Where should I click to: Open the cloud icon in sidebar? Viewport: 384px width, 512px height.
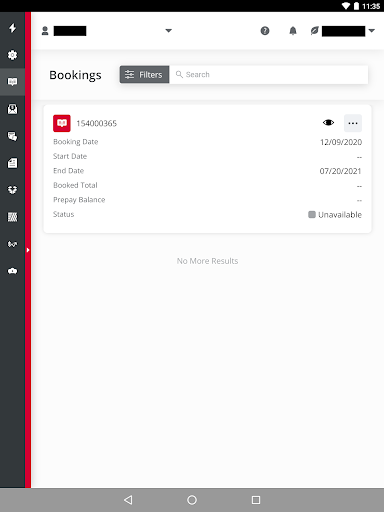point(12,271)
